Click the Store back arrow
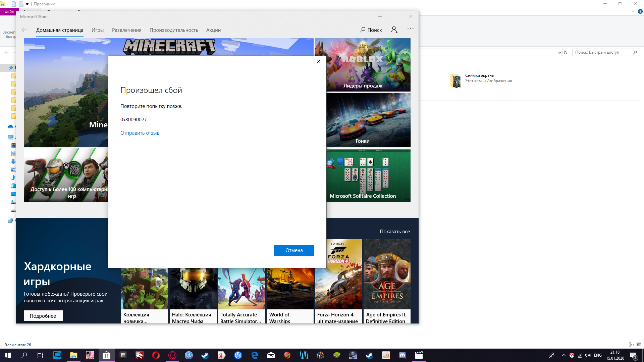The height and width of the screenshot is (362, 644). pos(24,30)
